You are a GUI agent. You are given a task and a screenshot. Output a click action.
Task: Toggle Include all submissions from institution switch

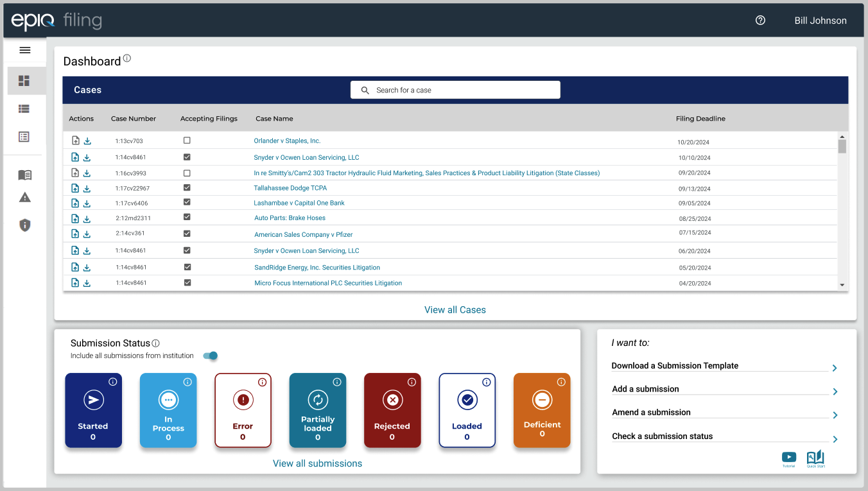(x=211, y=356)
